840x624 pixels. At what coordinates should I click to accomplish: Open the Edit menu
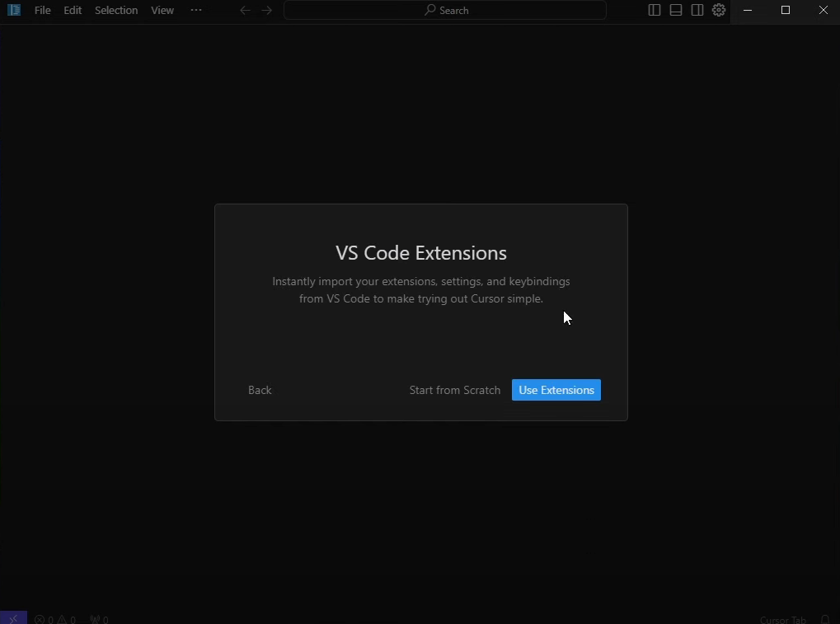[73, 10]
